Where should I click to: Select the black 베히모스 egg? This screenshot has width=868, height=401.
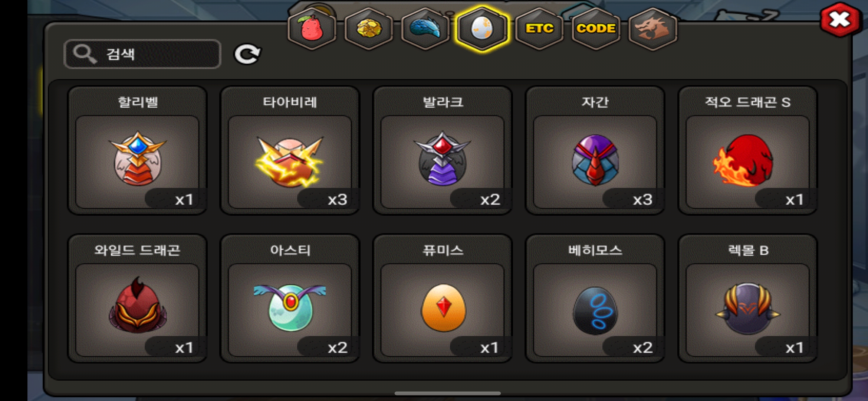pyautogui.click(x=595, y=299)
